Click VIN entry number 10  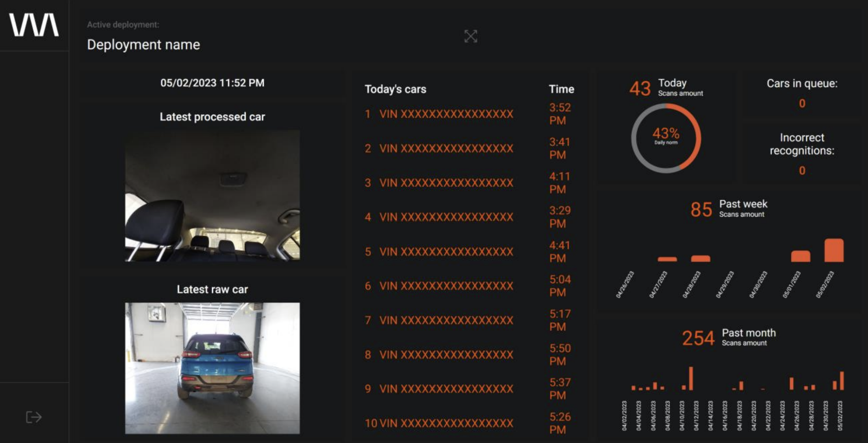pos(446,423)
